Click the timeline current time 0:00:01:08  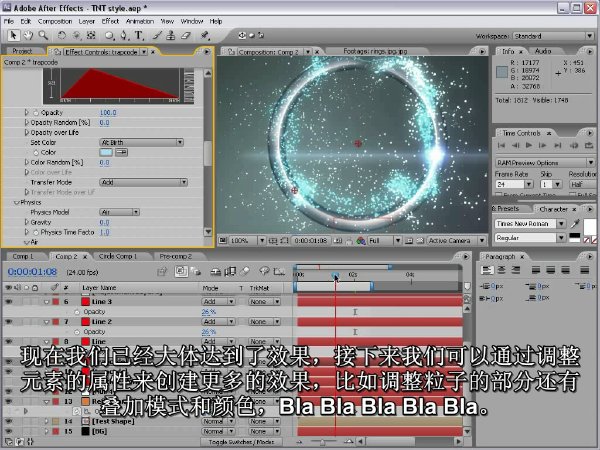[32, 272]
